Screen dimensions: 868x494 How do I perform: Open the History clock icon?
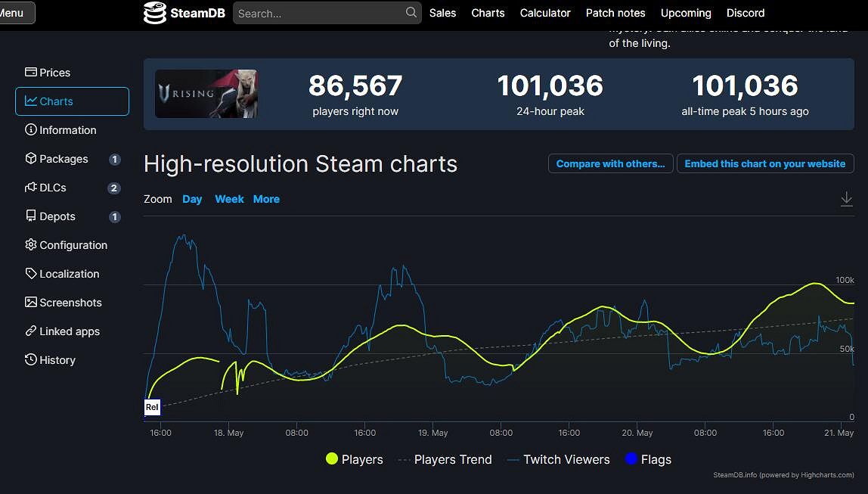point(31,359)
